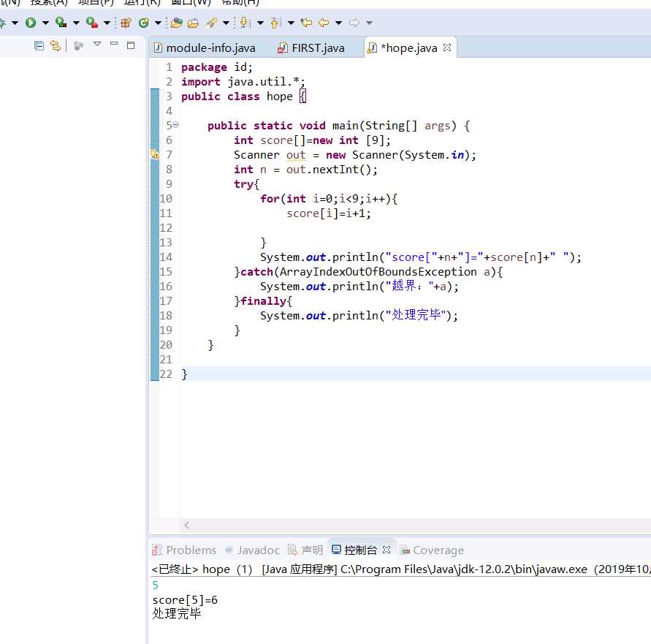Collapse the main method fold at line 5
This screenshot has width=651, height=644.
tap(176, 124)
